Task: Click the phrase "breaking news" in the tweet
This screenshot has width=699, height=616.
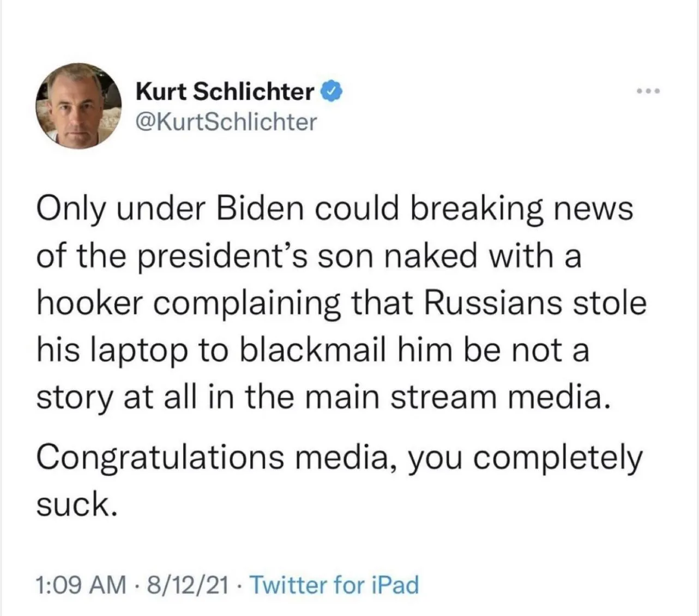Action: click(x=521, y=208)
